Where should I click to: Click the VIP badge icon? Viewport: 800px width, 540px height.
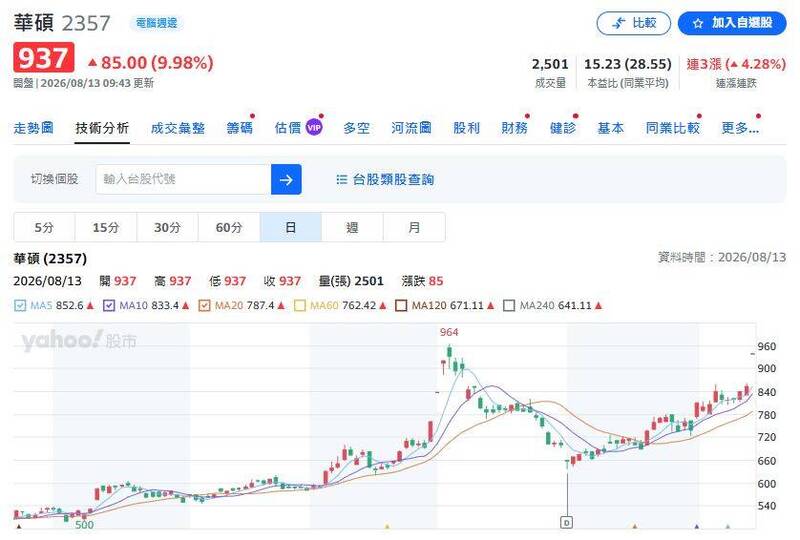[x=314, y=128]
